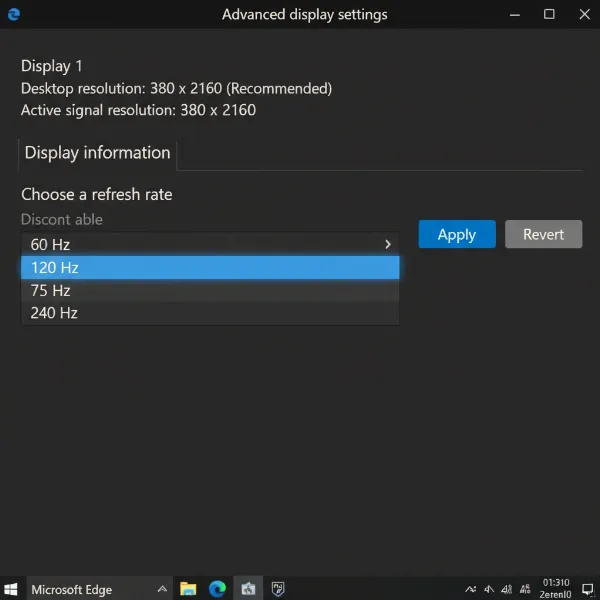Maximize the Advanced display settings window

[x=549, y=14]
